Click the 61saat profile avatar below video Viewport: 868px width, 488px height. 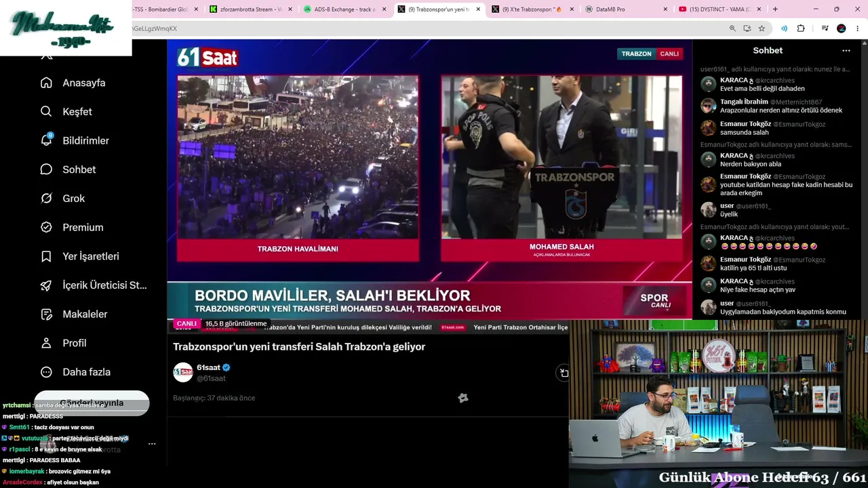click(x=183, y=372)
